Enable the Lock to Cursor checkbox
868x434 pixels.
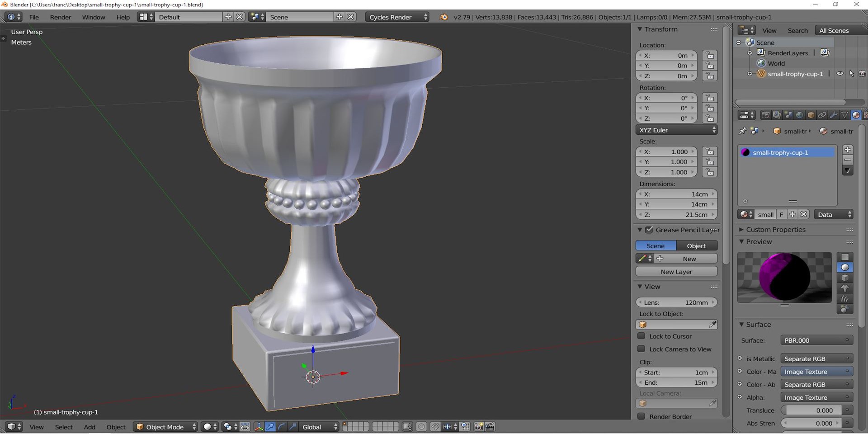pos(641,336)
